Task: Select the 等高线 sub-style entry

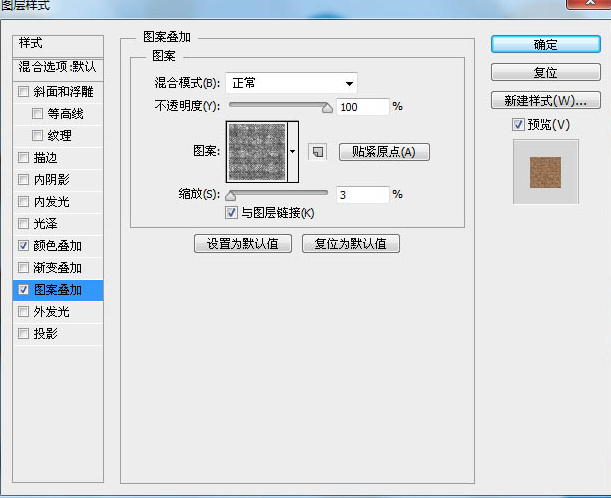Action: coord(65,114)
